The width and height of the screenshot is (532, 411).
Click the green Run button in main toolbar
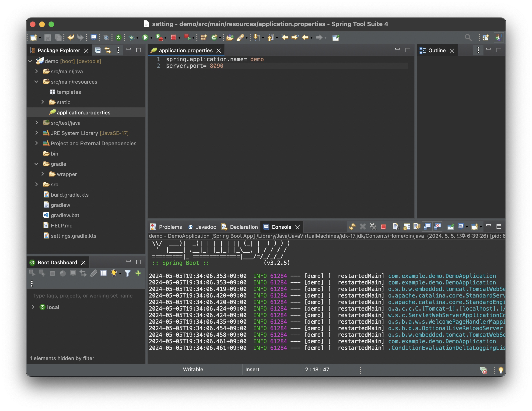tap(145, 38)
